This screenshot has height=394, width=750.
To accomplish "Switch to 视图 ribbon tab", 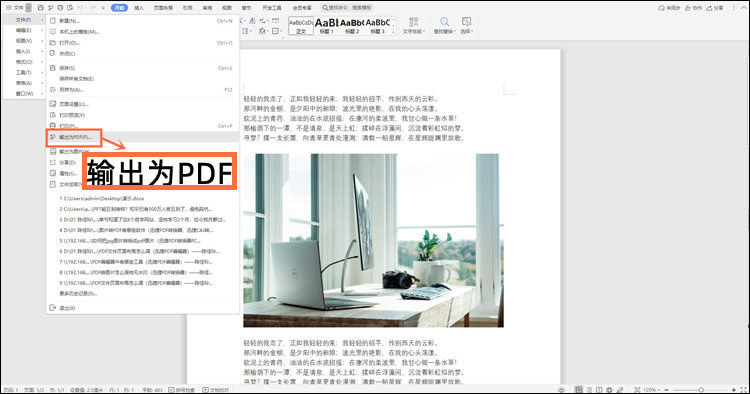I will tap(227, 8).
